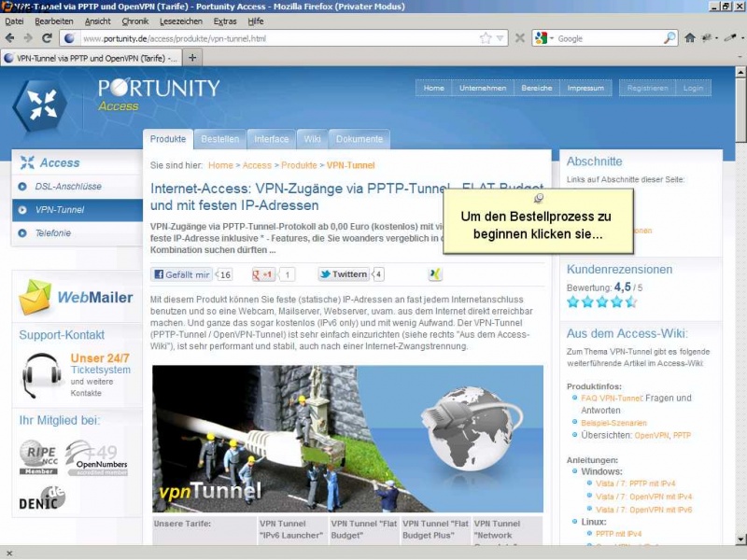This screenshot has width=747, height=560.
Task: Select DSL-Anschlüsse in the Access sidebar
Action: pos(68,187)
